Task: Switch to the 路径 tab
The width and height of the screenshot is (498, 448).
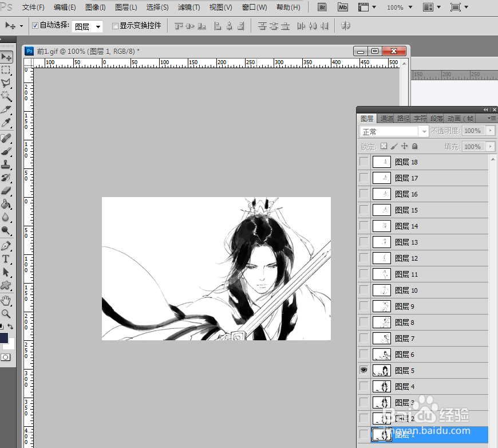Action: coord(404,119)
